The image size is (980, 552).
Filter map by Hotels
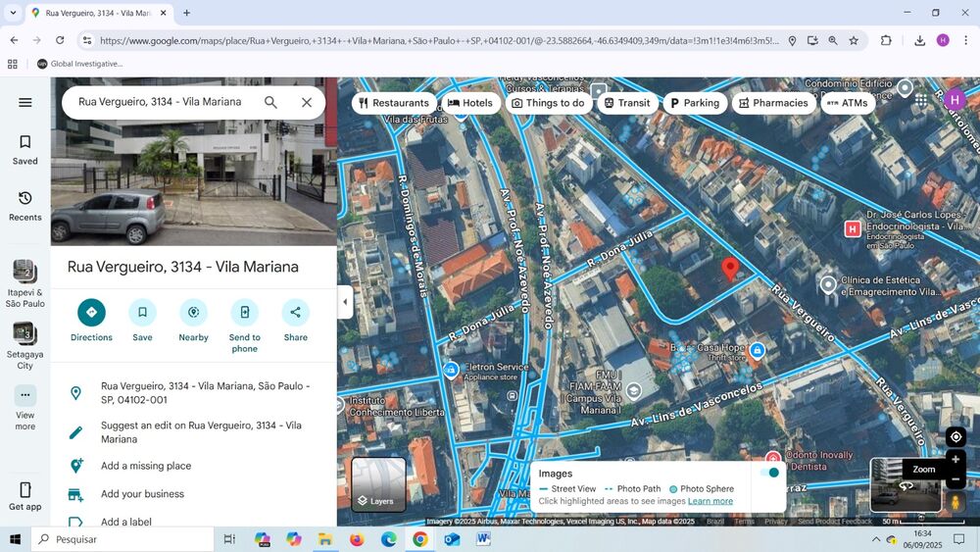(470, 103)
